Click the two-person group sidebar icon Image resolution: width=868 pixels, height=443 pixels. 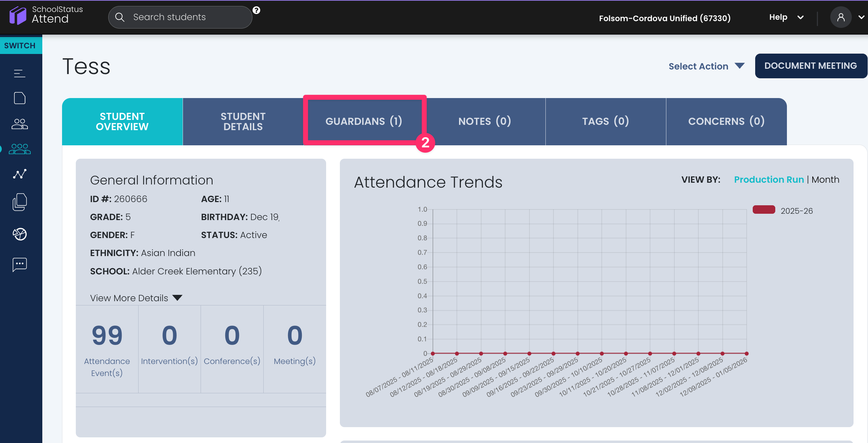tap(19, 124)
